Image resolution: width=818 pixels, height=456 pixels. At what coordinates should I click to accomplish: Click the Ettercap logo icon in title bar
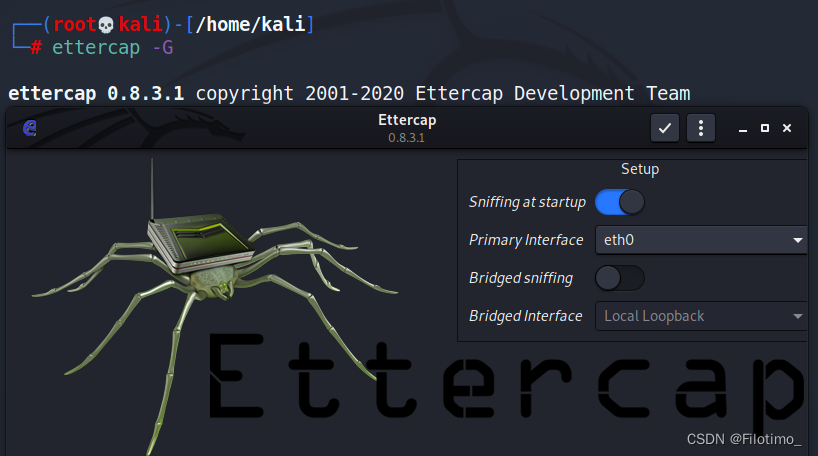tap(30, 128)
